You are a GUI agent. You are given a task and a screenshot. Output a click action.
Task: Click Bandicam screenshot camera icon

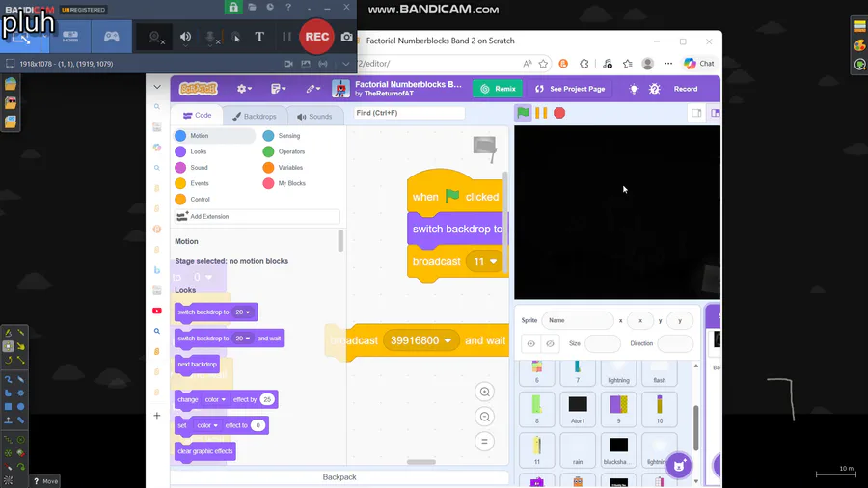[x=346, y=37]
